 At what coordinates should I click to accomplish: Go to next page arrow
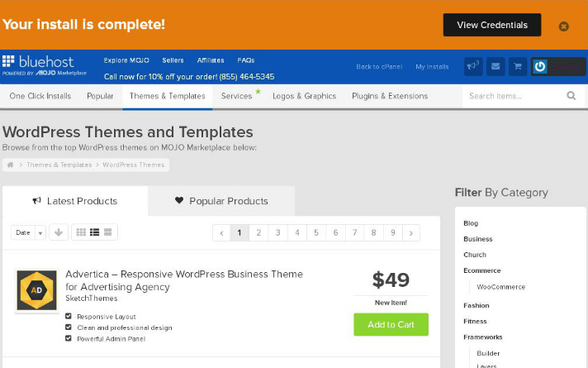411,233
